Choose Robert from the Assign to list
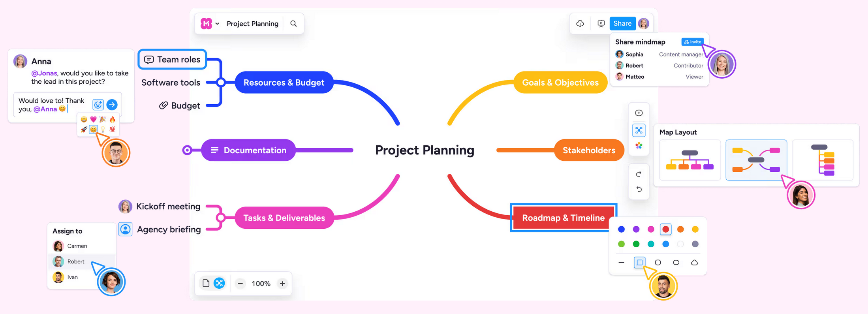The width and height of the screenshot is (868, 314). pos(75,261)
